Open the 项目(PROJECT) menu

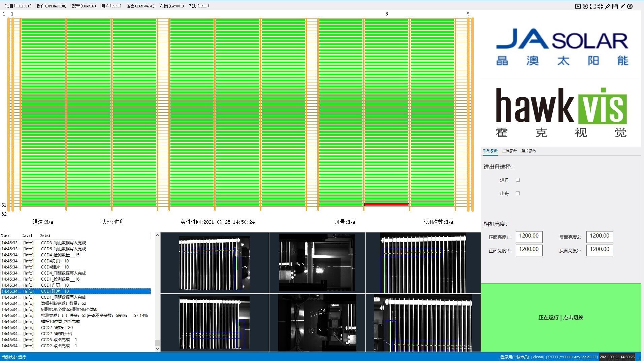pos(18,6)
